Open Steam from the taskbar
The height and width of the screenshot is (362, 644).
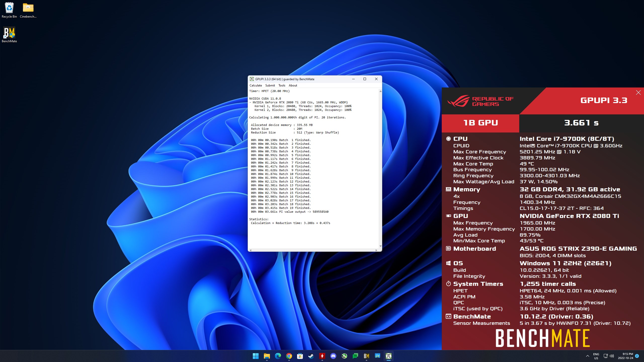click(311, 356)
